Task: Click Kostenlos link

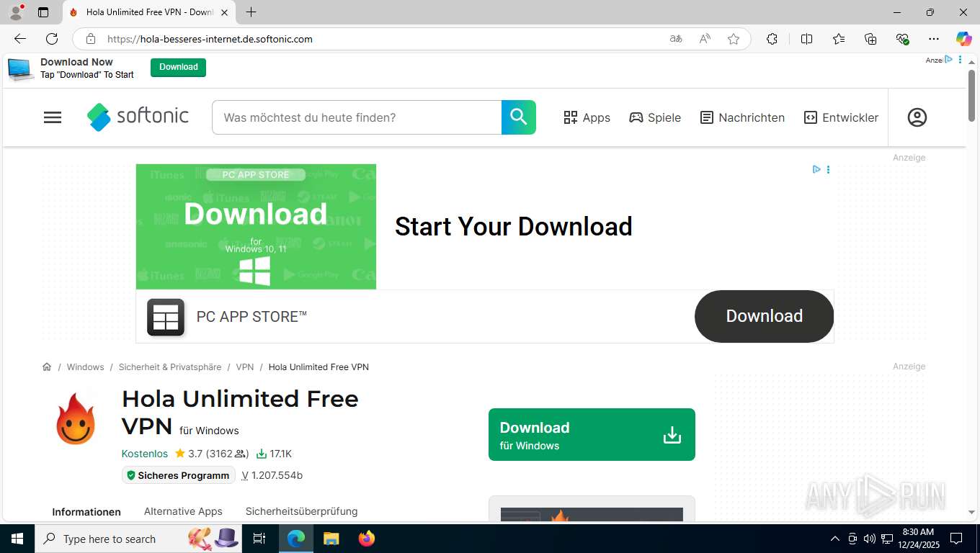Action: [x=145, y=454]
